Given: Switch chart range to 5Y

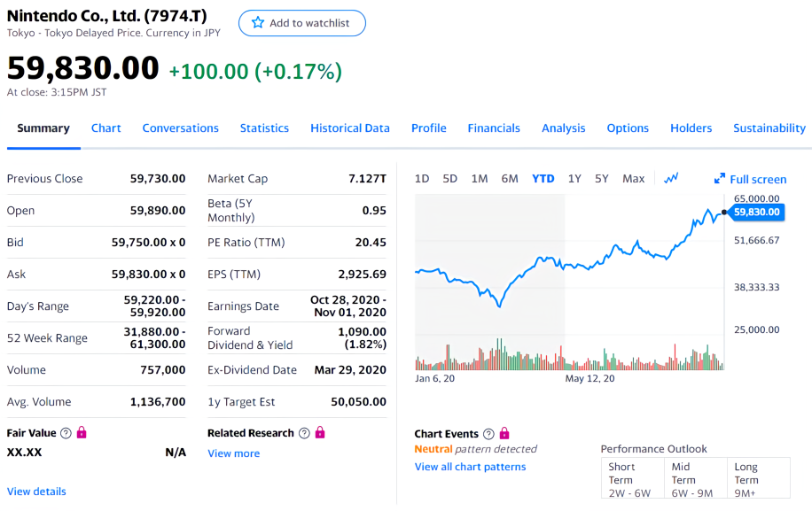Looking at the screenshot, I should (601, 178).
